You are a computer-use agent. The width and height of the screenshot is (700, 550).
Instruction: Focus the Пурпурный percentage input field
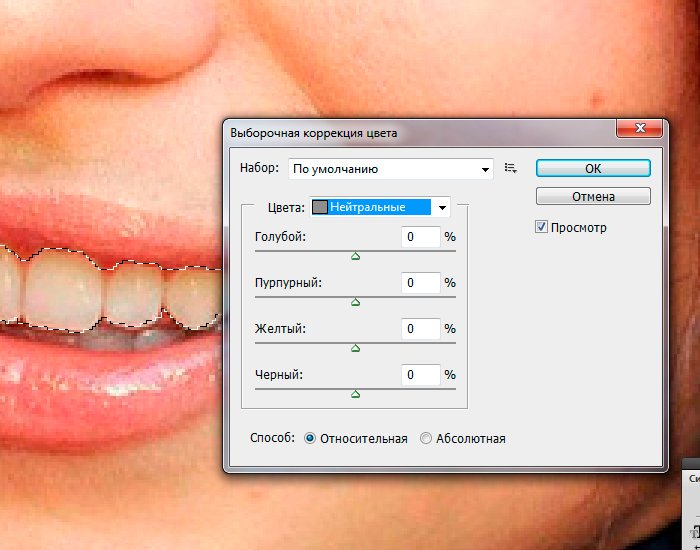tap(420, 283)
